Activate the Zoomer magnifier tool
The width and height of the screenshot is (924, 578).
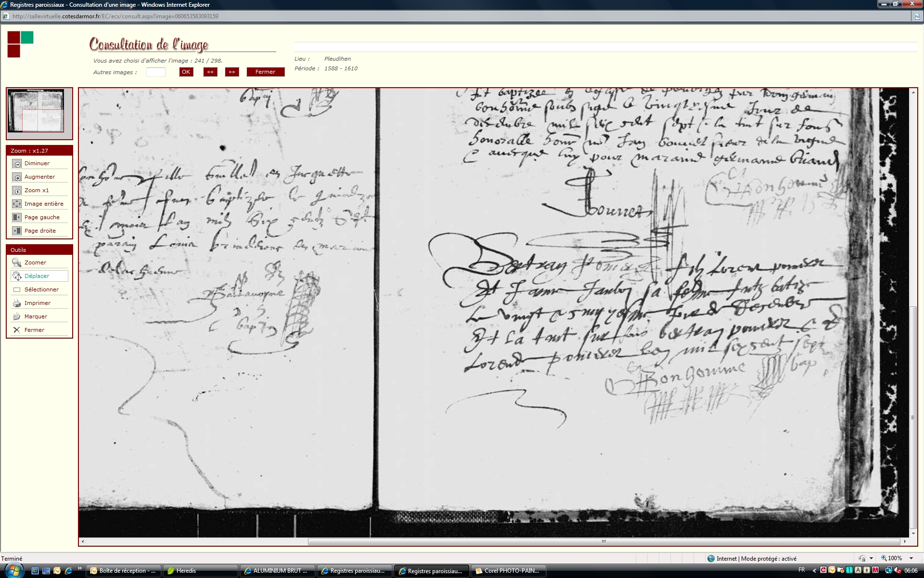(17, 263)
